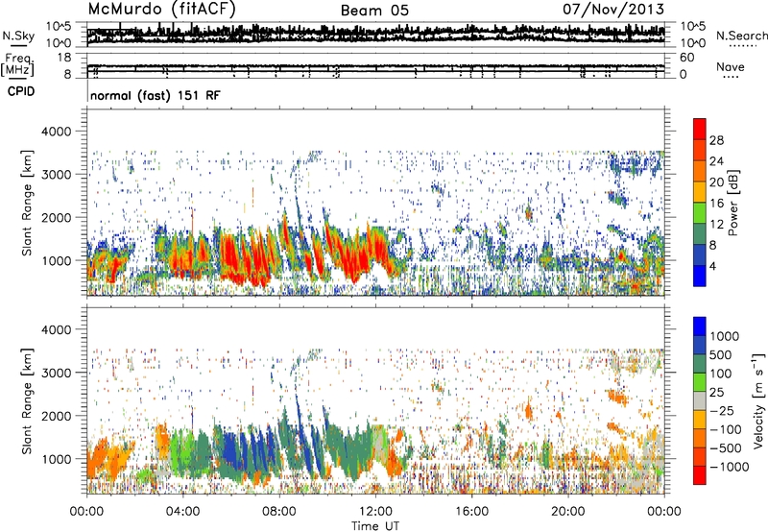Screen dimensions: 768x532
Task: Click the top blue Velocity color bar swatch
Action: click(x=700, y=326)
